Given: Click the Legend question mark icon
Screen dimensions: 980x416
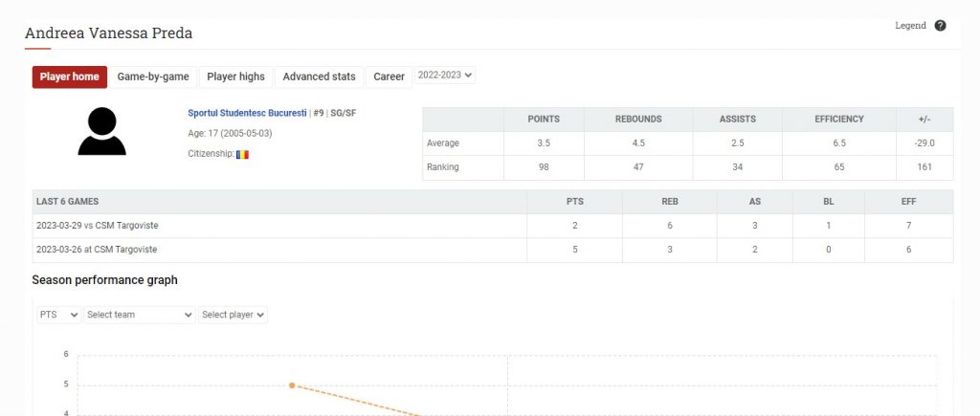Looking at the screenshot, I should tap(940, 26).
